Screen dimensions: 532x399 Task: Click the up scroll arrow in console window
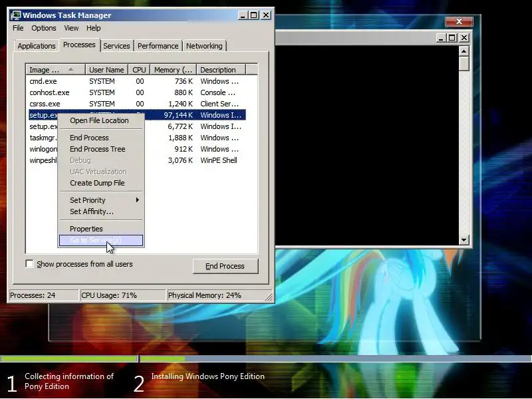[x=464, y=51]
